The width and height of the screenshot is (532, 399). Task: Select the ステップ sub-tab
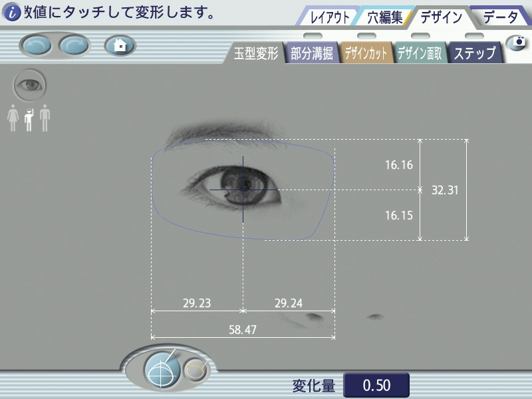(475, 53)
